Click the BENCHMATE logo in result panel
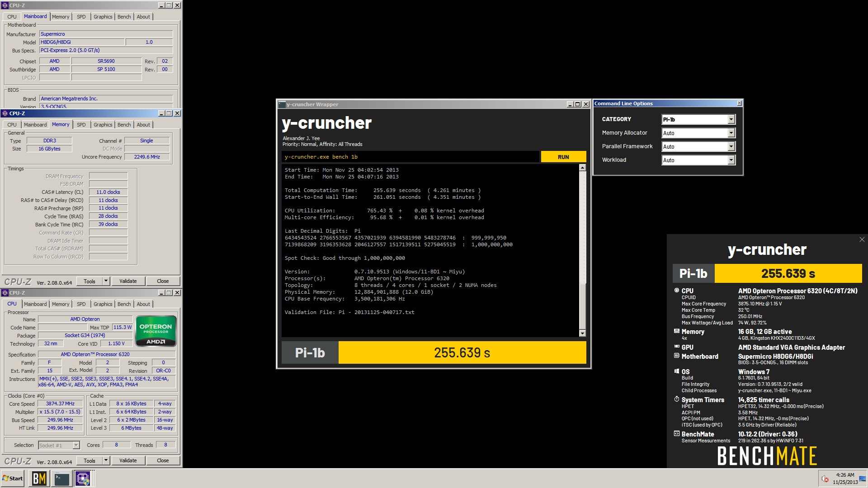 767,456
